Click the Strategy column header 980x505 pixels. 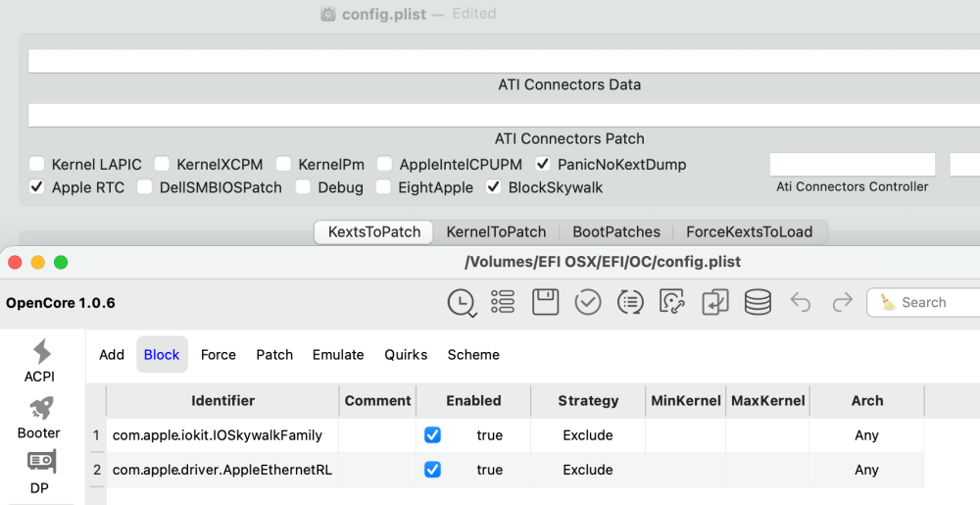tap(587, 401)
